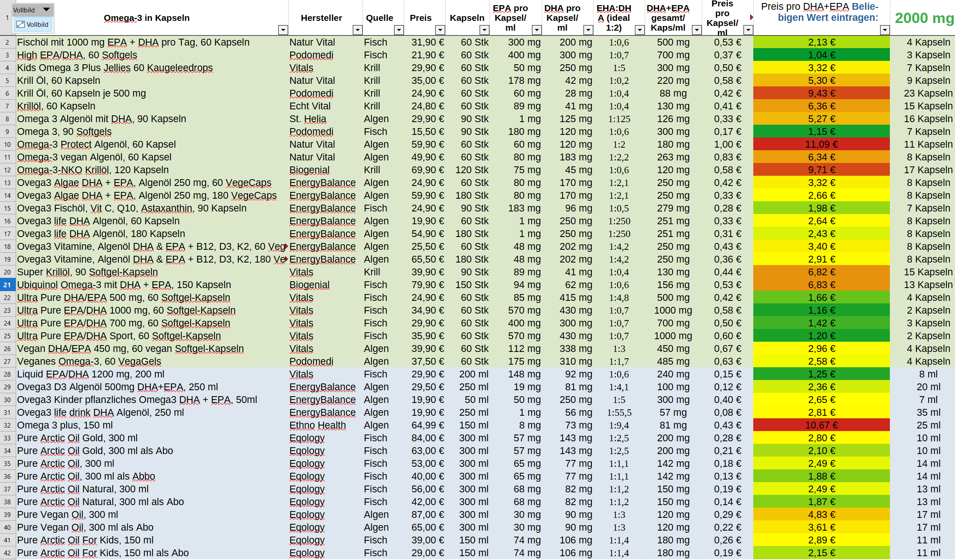The width and height of the screenshot is (955, 560).
Task: Select cell 'Omega 3 Algenöl mit DHA, 90 Kapseln'
Action: pyautogui.click(x=152, y=119)
